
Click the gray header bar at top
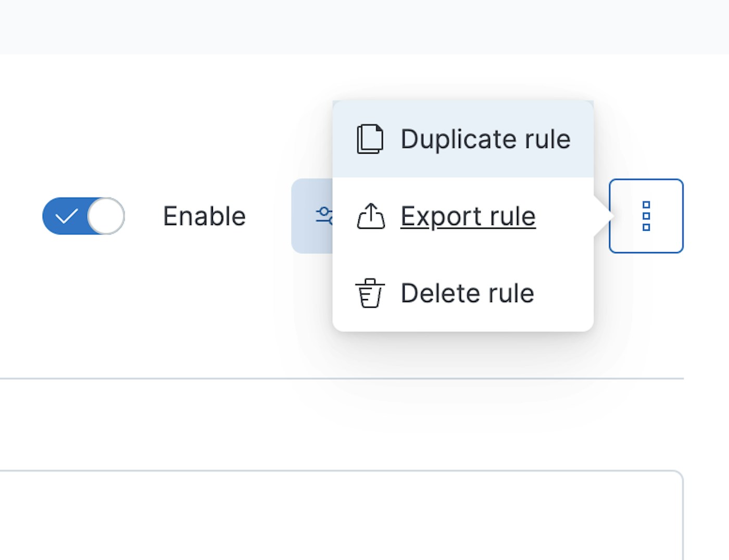pos(364,26)
